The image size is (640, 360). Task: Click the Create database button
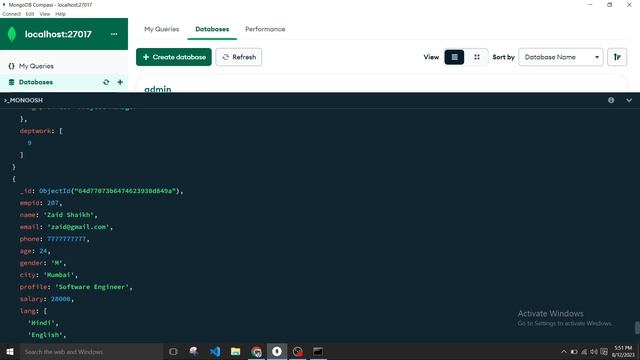coord(174,57)
